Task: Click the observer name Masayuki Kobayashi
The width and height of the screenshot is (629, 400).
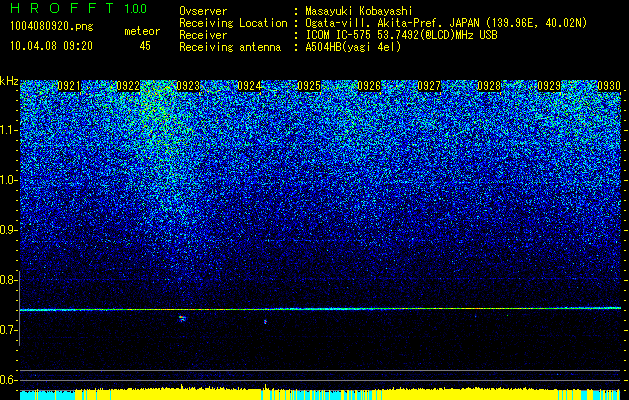Action: (359, 11)
